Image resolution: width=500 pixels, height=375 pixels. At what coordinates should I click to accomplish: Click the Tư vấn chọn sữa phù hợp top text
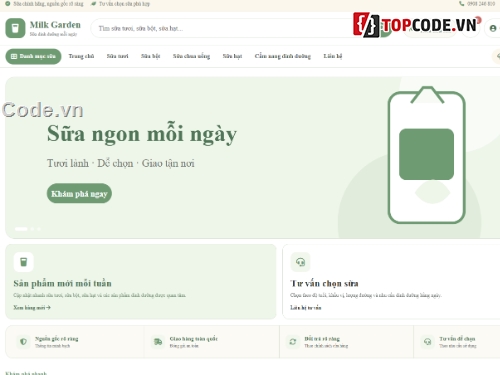click(124, 4)
